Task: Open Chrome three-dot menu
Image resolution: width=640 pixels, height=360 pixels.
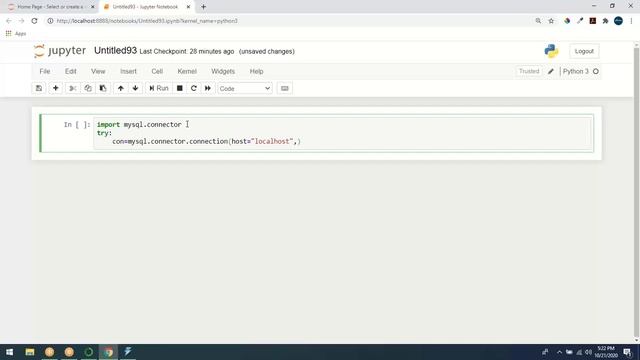Action: pyautogui.click(x=631, y=21)
